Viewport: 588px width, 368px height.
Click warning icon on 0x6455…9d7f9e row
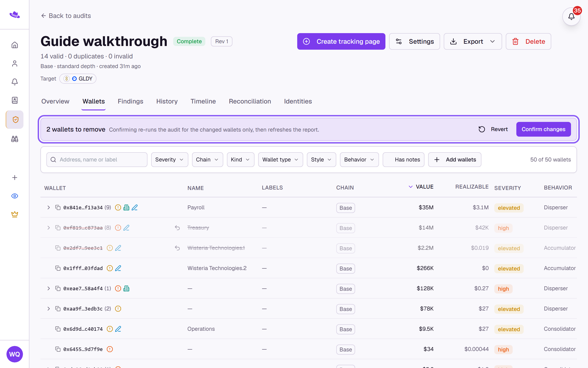coord(110,349)
